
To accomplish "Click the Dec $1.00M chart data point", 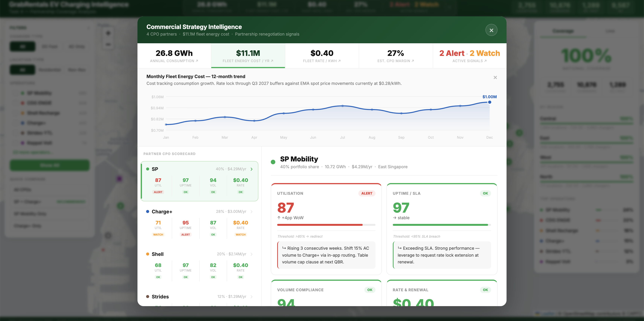I will click(490, 102).
